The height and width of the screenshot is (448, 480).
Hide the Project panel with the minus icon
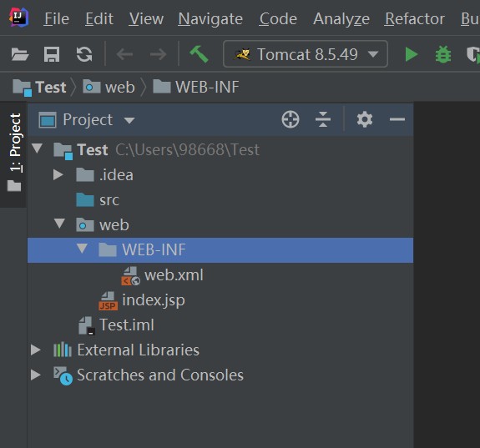397,119
